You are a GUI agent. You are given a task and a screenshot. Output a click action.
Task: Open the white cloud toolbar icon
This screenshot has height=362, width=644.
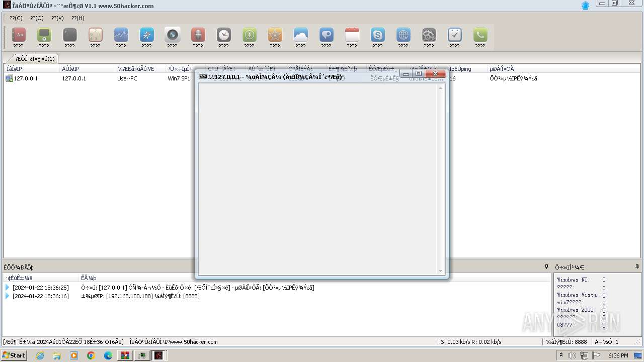pyautogui.click(x=301, y=35)
